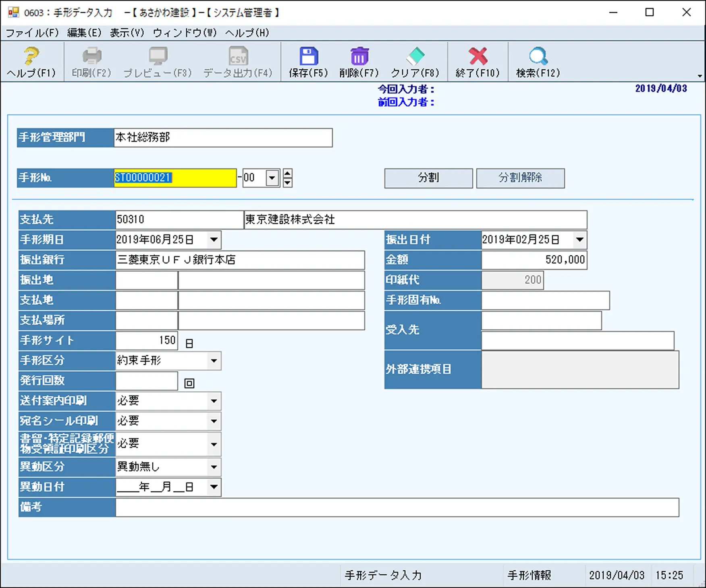Screen dimensions: 706x588
Task: Open Preview (F3) monitor icon
Action: [x=158, y=56]
